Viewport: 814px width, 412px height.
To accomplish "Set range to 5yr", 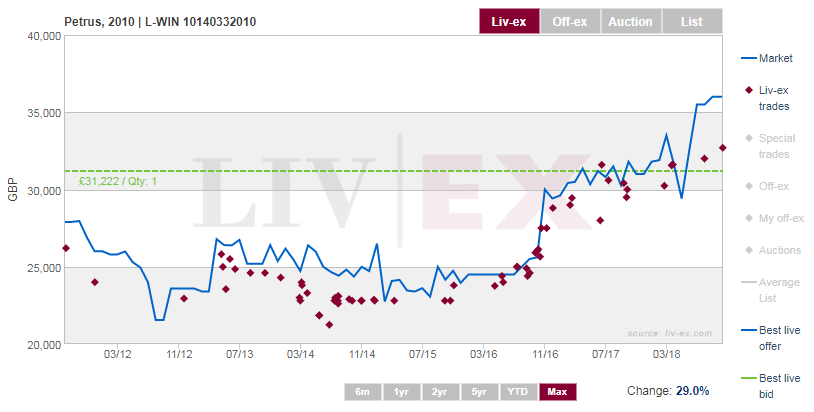I will point(479,392).
